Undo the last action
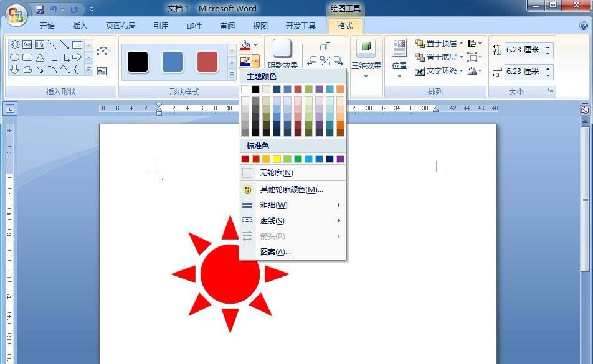Image resolution: width=593 pixels, height=364 pixels. pyautogui.click(x=53, y=9)
